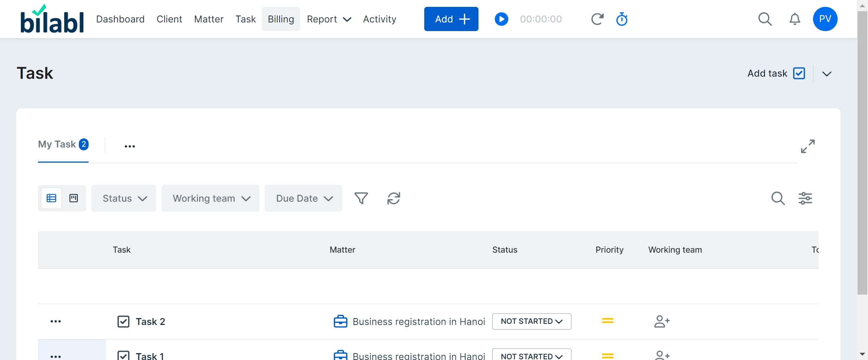Change Task 2 NOT STARTED status

532,321
